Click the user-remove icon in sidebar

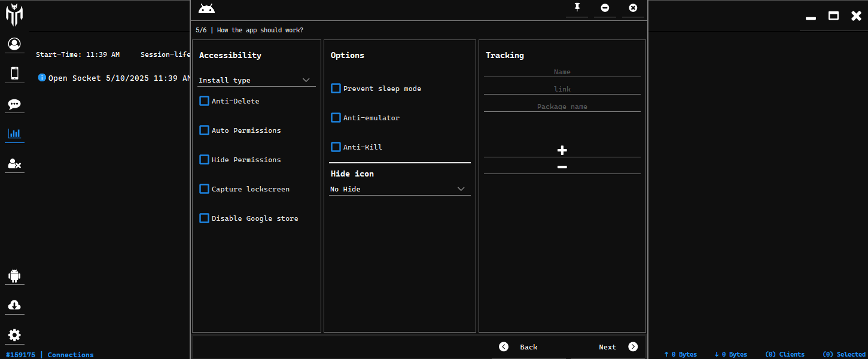[x=14, y=163]
